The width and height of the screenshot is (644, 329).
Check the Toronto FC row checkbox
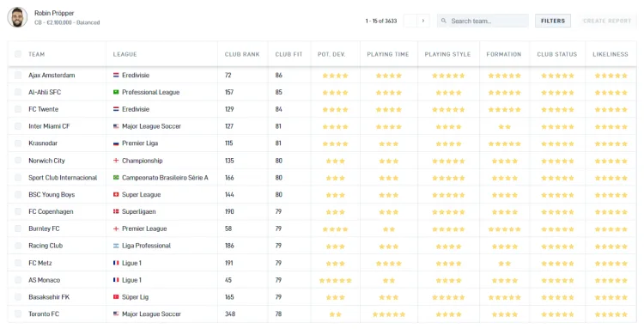click(x=18, y=314)
